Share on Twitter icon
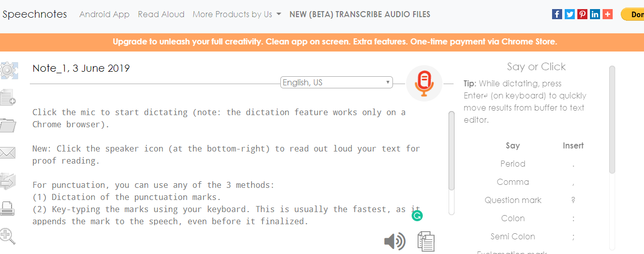 click(570, 14)
